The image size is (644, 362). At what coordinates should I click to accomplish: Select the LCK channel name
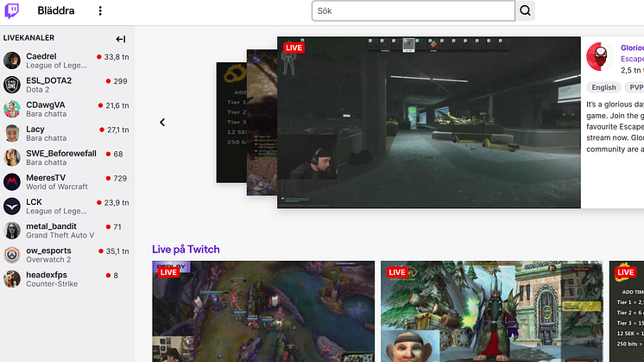coord(34,202)
